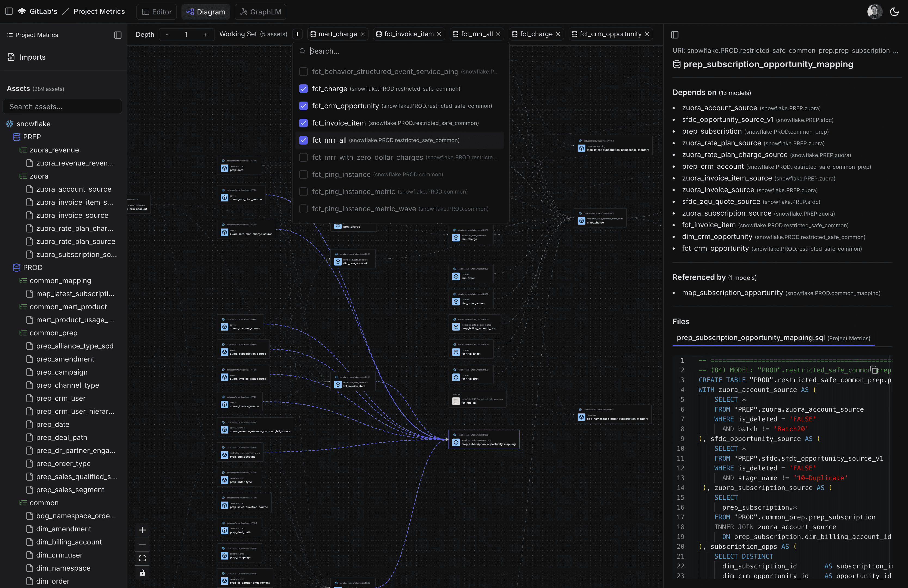Screen dimensions: 908x588
Task: Open Project Metrics outline header
Action: coord(33,35)
